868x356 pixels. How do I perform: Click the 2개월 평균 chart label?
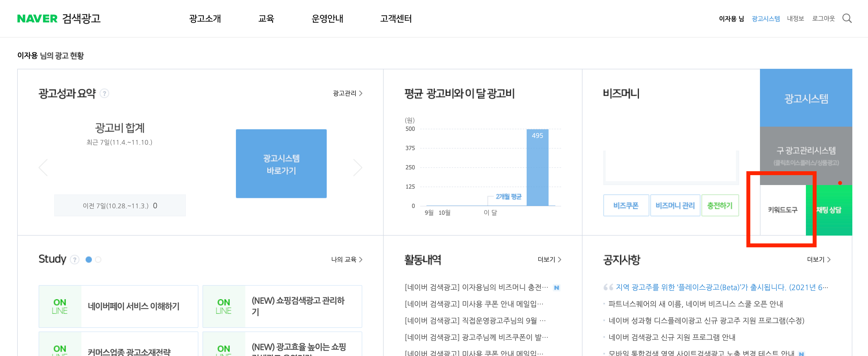pyautogui.click(x=508, y=197)
